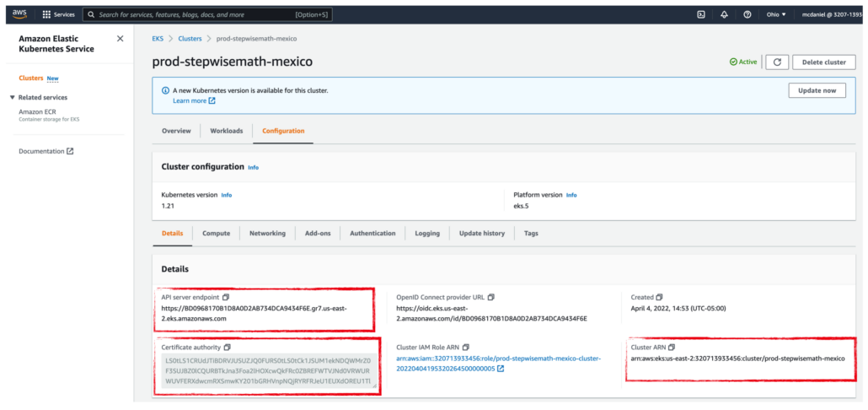
Task: Click Info link beside Kubernetes version
Action: 227,196
